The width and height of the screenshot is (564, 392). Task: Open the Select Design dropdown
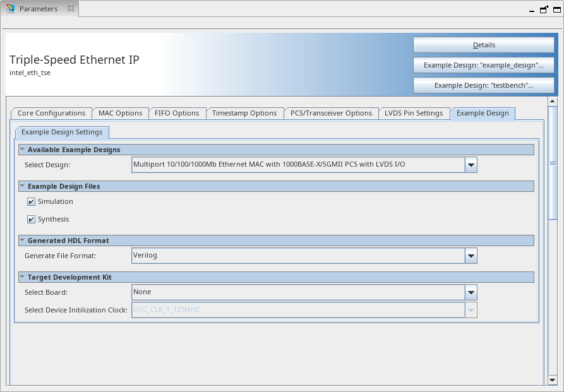pos(471,165)
